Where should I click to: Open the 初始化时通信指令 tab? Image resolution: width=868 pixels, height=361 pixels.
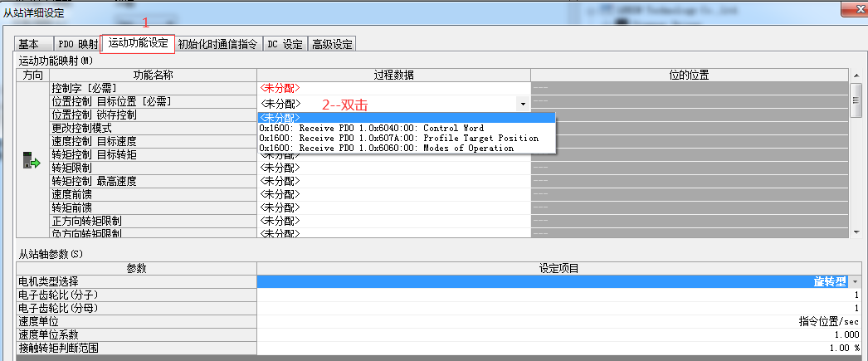(217, 44)
